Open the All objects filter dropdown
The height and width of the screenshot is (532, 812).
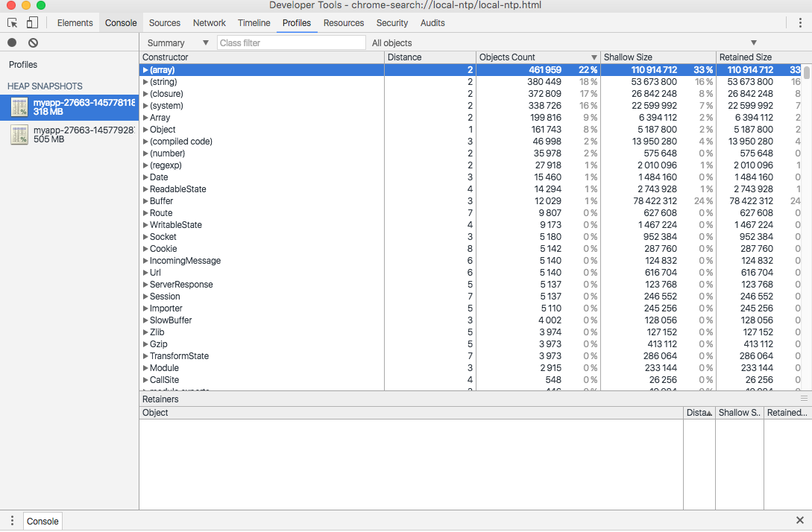click(x=564, y=43)
